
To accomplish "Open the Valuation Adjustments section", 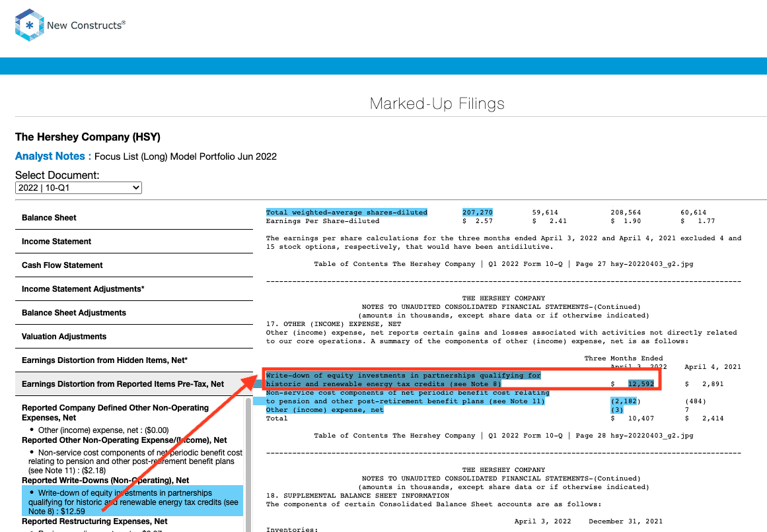I will 134,337.
